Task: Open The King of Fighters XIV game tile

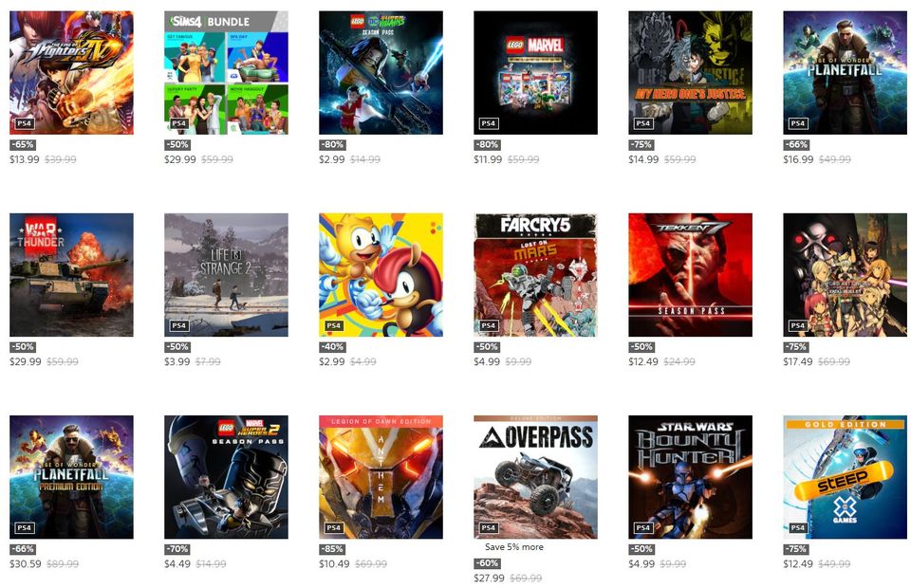Action: pos(71,73)
